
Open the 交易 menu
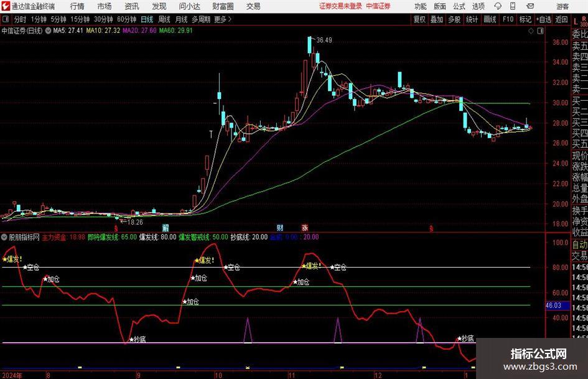coord(253,6)
